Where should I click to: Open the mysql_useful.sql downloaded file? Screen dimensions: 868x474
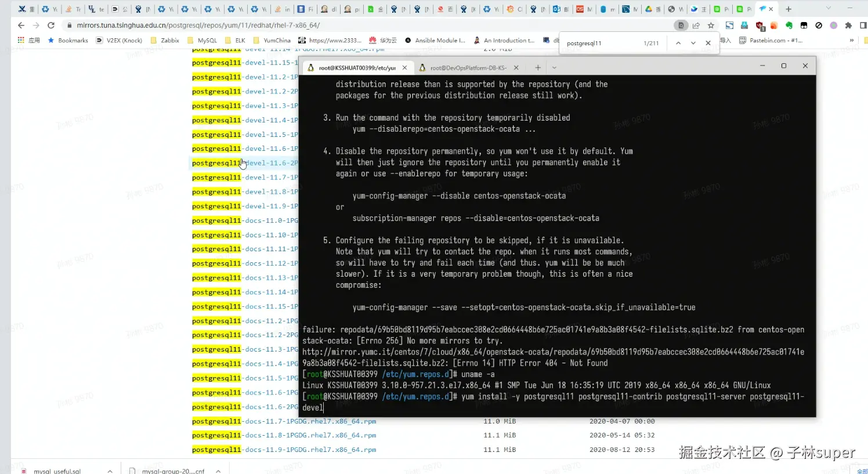click(x=57, y=471)
